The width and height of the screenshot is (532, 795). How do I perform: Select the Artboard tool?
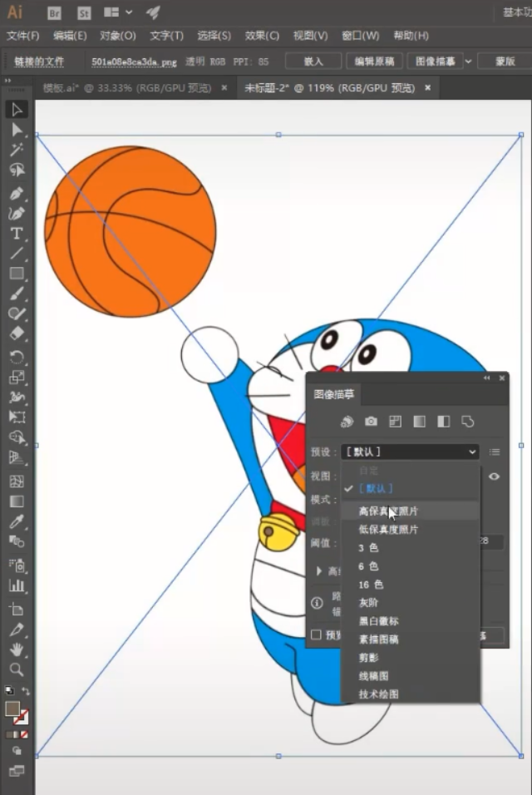point(17,609)
